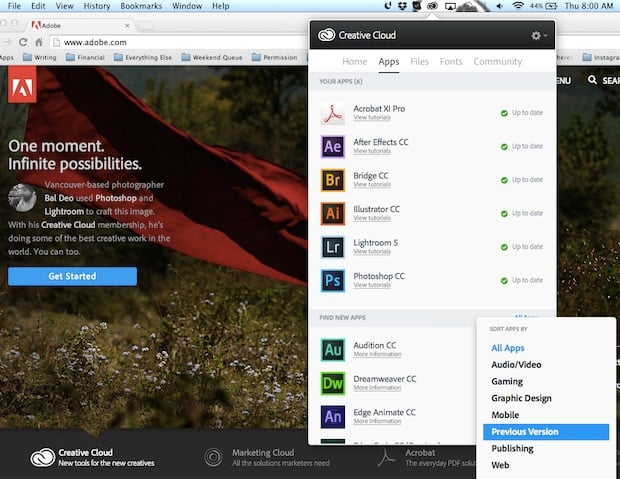Click Up to date status for Photoshop CC
This screenshot has height=479, width=620.
click(x=522, y=280)
